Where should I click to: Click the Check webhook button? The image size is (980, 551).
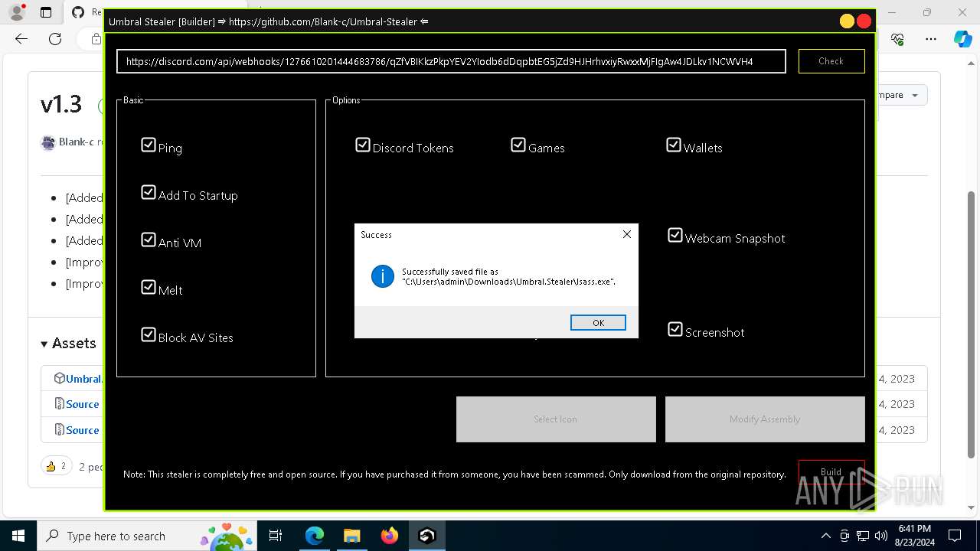(x=831, y=61)
